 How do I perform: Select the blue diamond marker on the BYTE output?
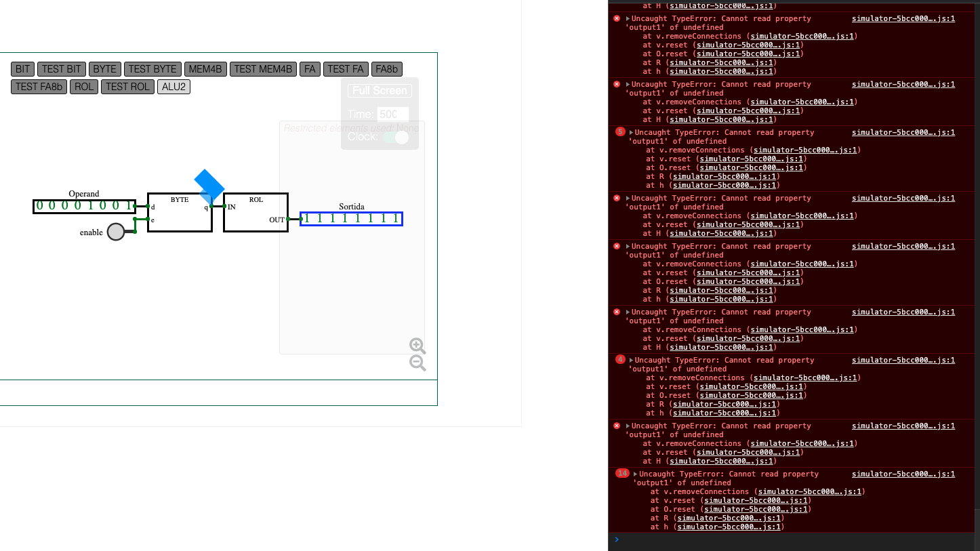coord(210,183)
